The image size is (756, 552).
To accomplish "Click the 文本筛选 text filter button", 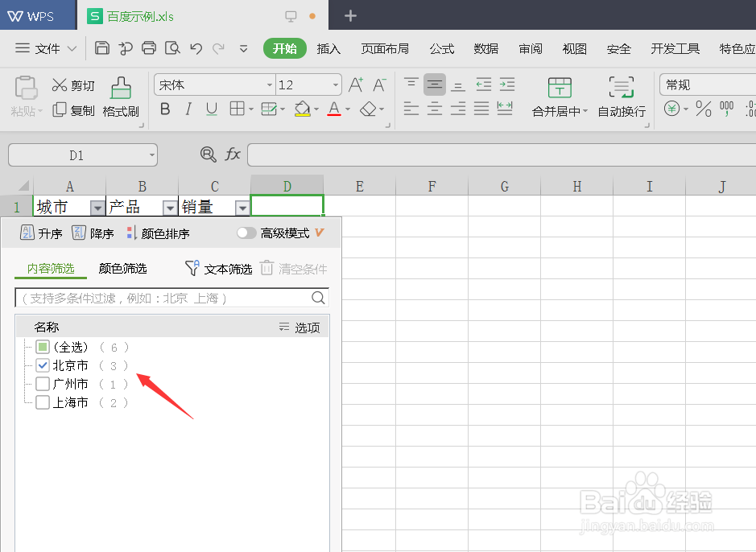I will coord(219,268).
